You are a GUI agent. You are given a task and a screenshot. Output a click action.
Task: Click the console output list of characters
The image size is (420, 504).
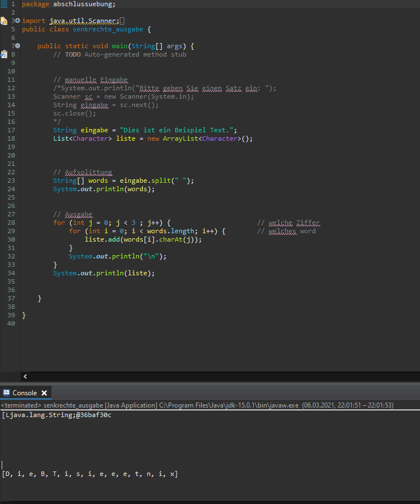(x=90, y=474)
